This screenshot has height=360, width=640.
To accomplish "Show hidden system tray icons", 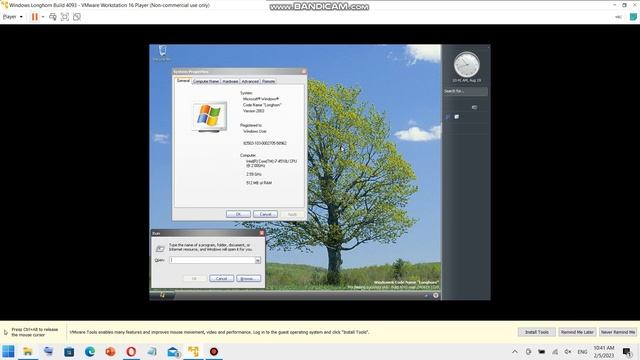I will pyautogui.click(x=515, y=351).
